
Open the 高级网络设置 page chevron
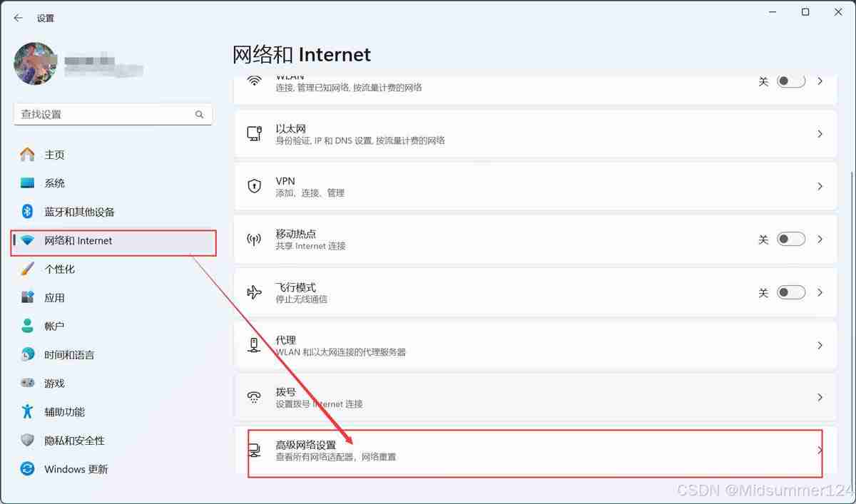coord(820,450)
